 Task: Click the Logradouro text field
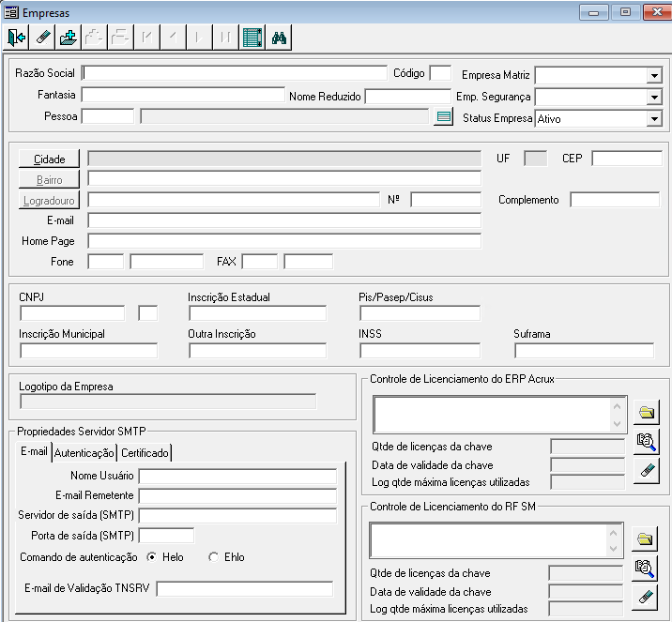(x=234, y=200)
